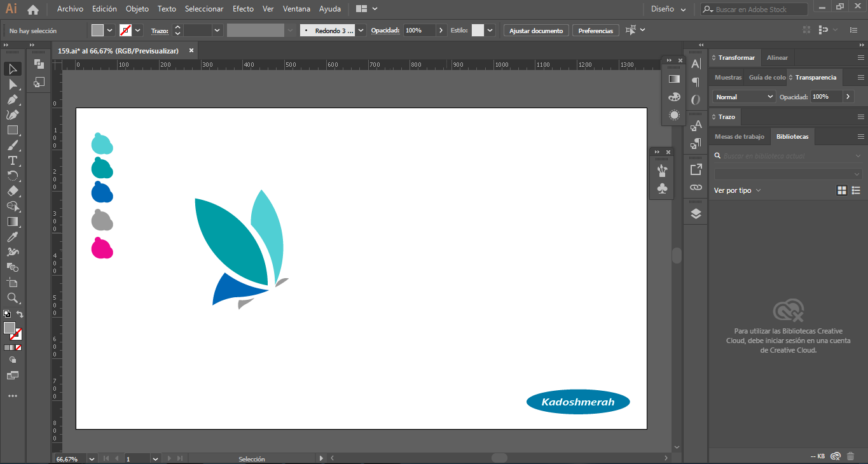
Task: Open the Gradient panel icon
Action: tap(674, 79)
